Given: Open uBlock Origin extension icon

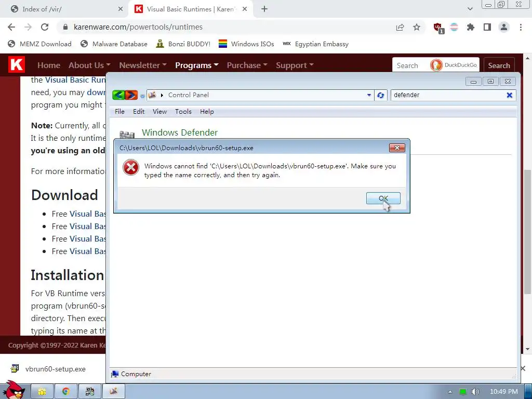Looking at the screenshot, I should [x=438, y=28].
